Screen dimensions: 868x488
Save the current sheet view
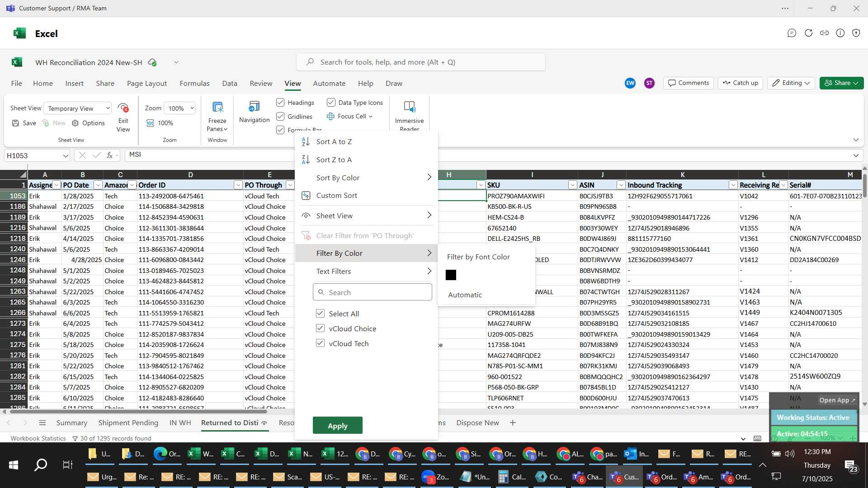(x=24, y=123)
